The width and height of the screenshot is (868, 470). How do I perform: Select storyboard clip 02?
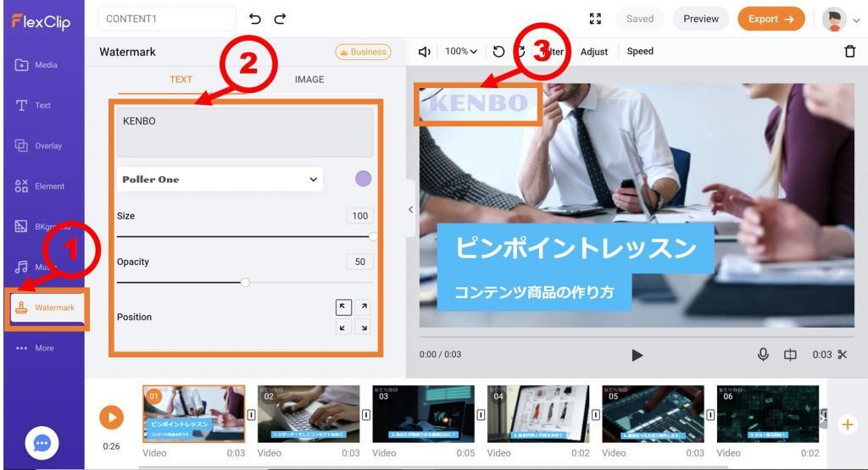pos(309,414)
